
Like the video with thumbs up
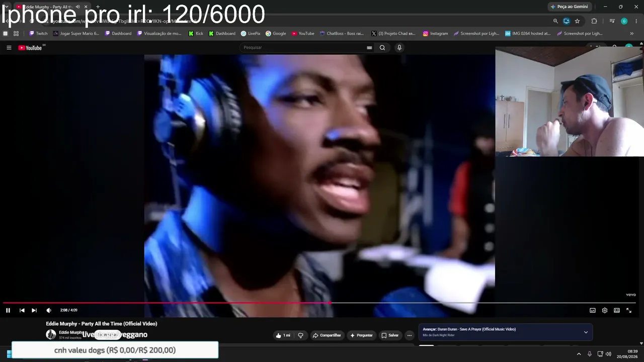pyautogui.click(x=283, y=335)
